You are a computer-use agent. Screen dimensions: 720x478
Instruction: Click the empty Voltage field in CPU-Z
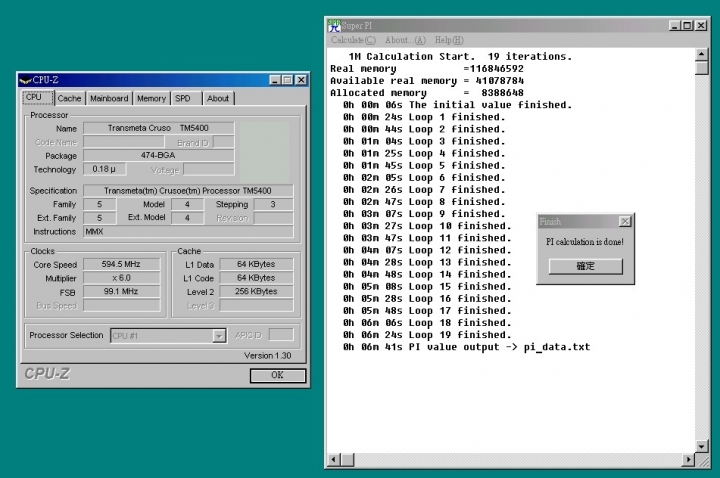pyautogui.click(x=209, y=170)
